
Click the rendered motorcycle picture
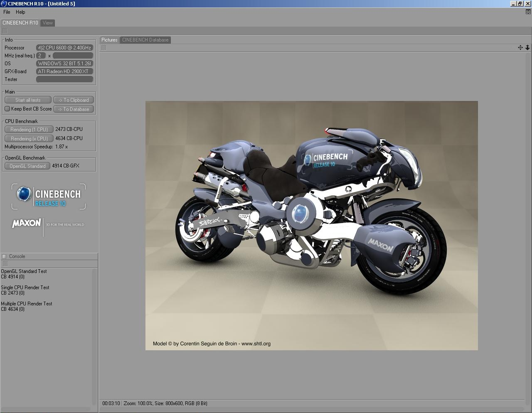coord(311,226)
